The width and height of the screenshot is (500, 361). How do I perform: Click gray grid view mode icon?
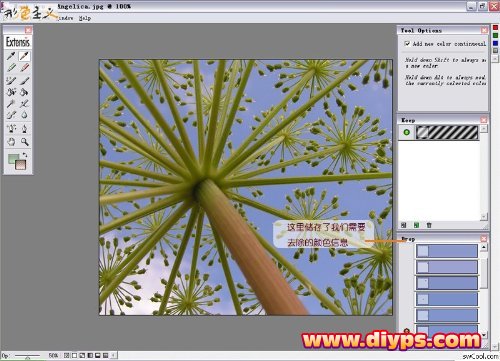(x=106, y=356)
